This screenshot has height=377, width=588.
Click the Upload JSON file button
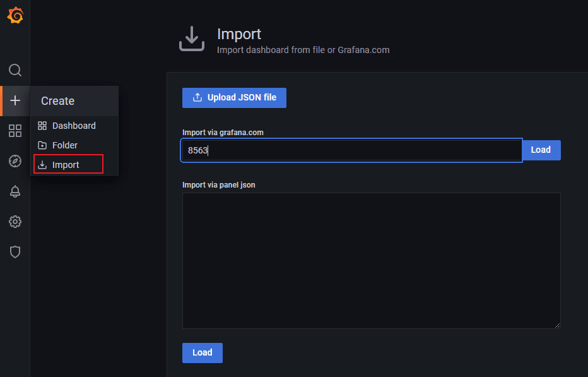(234, 98)
